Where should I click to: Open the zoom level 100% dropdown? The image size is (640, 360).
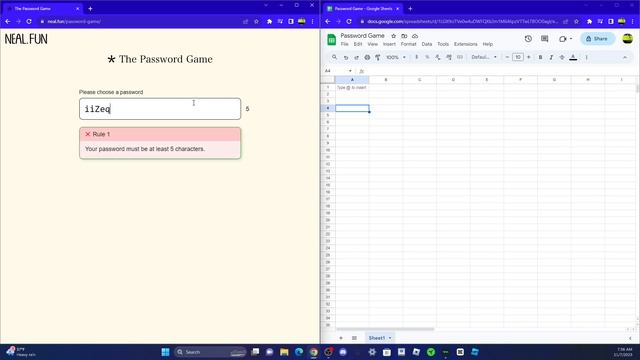pyautogui.click(x=396, y=57)
